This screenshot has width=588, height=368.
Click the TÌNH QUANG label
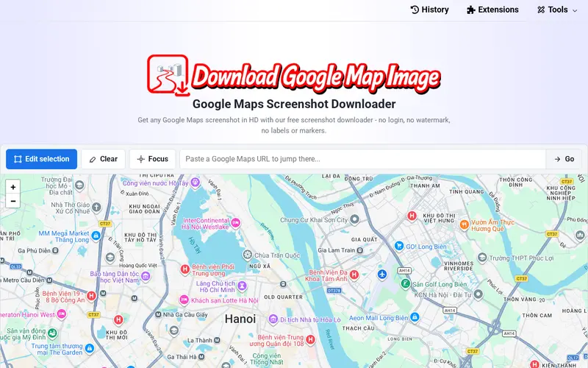point(467,191)
